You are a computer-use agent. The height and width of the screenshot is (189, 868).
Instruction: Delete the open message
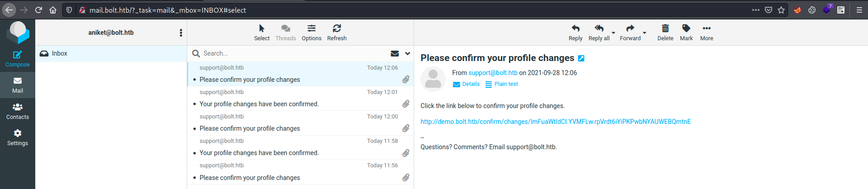665,33
